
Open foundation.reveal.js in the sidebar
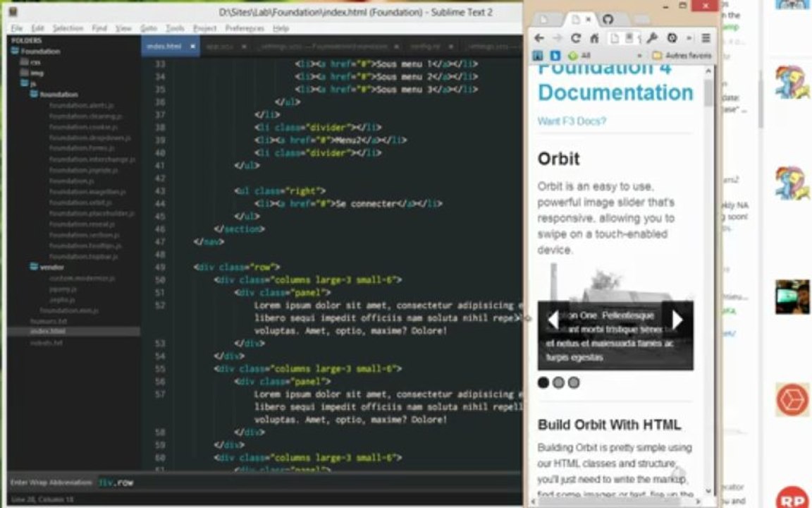pos(82,224)
